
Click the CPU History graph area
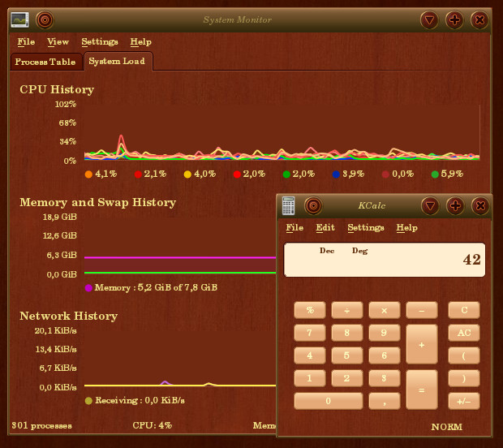click(282, 132)
